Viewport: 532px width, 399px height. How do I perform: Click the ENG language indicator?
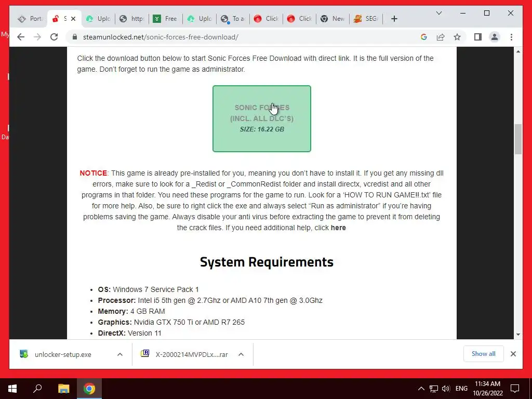click(461, 389)
